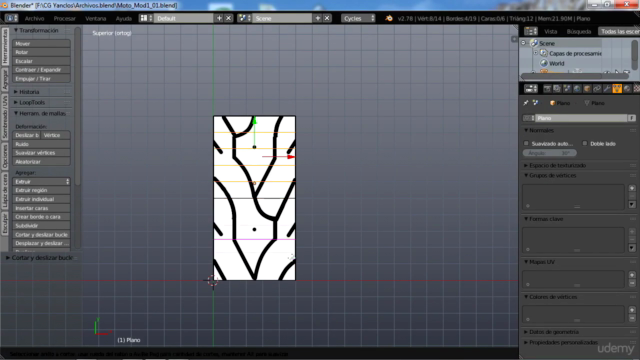Open the Object properties tab icon
640x360 pixels.
pyautogui.click(x=587, y=89)
